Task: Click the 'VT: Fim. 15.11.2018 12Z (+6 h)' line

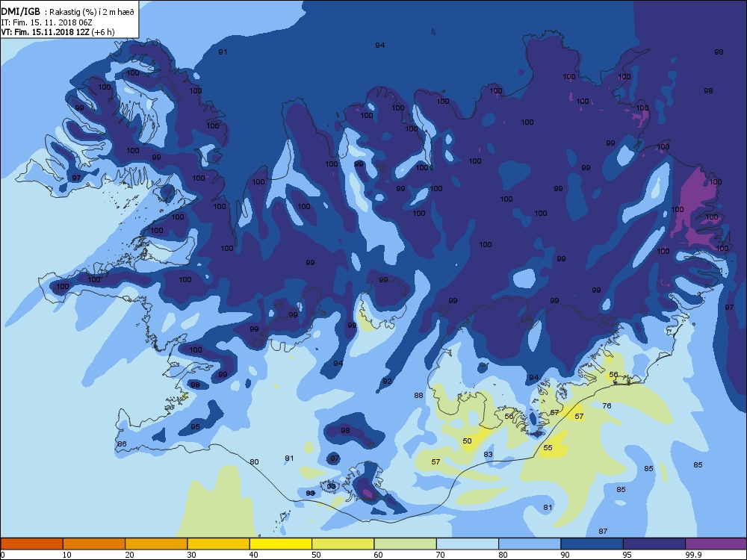Action: point(58,32)
